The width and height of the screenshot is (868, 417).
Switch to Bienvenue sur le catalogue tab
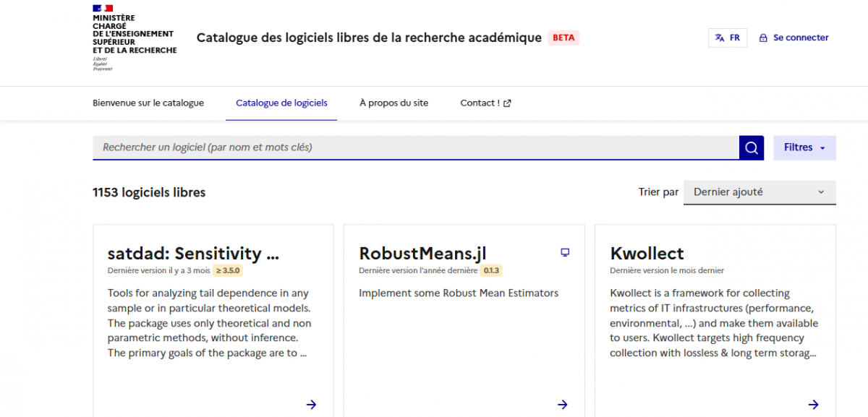click(x=148, y=103)
